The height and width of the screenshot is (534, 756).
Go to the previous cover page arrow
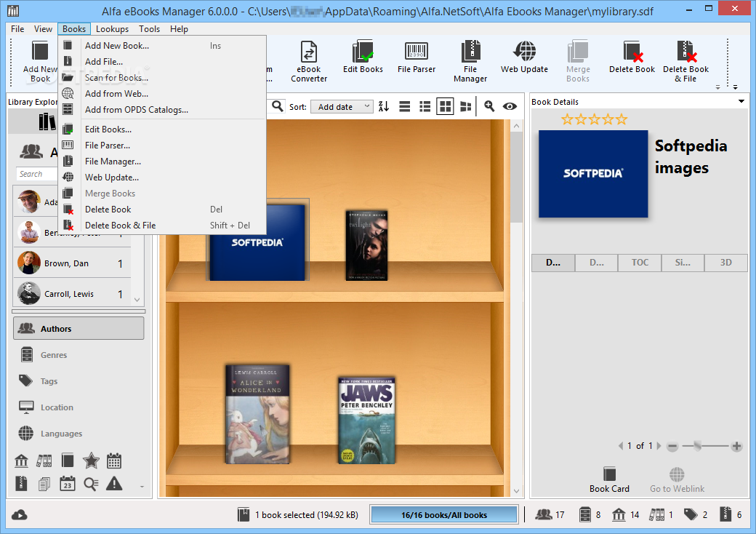[621, 446]
